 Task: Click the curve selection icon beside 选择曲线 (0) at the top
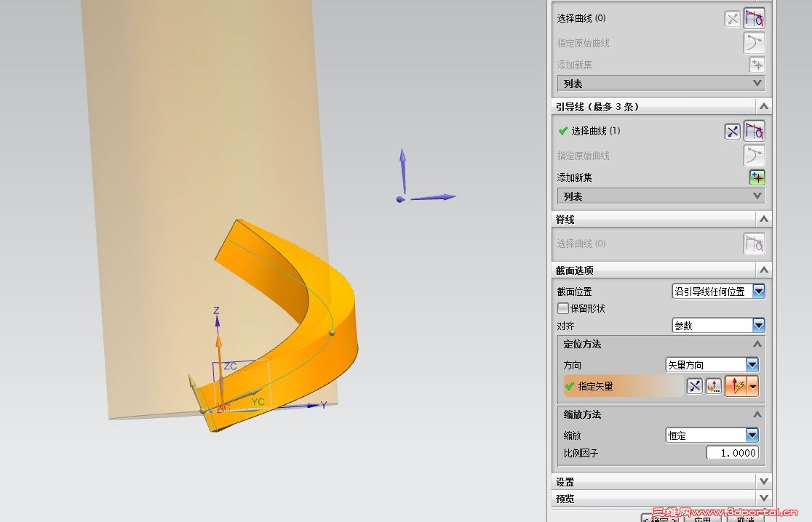(x=755, y=19)
